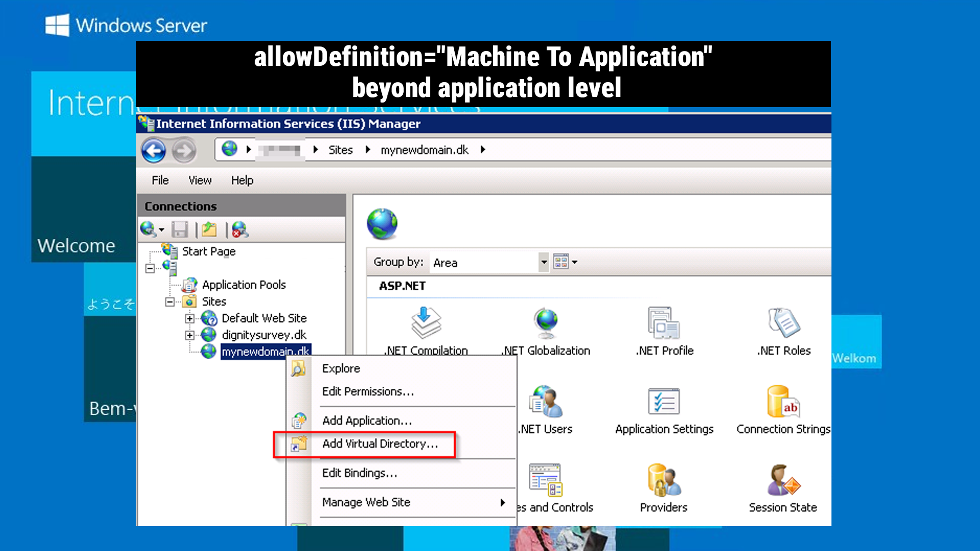Click the grey Forward arrow button
This screenshot has height=551, width=980.
tap(184, 151)
